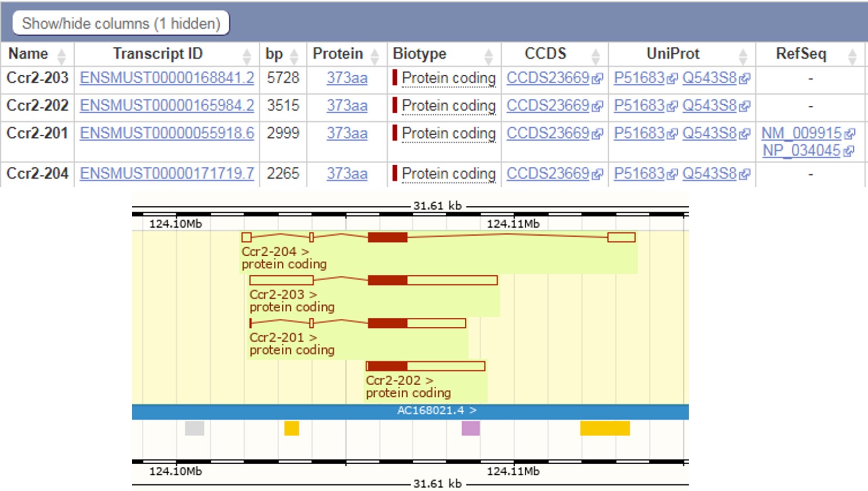Open the 373aa protein link for Ccr2-202

pyautogui.click(x=346, y=106)
